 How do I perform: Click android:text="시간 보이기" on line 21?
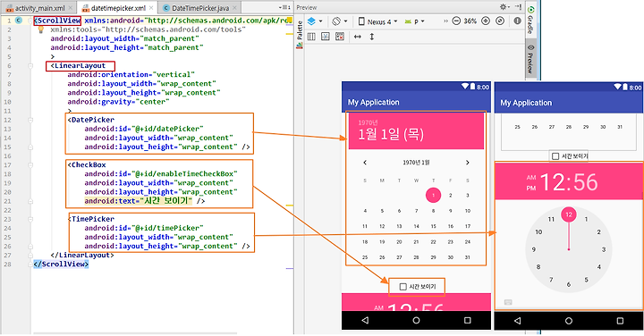pos(138,200)
